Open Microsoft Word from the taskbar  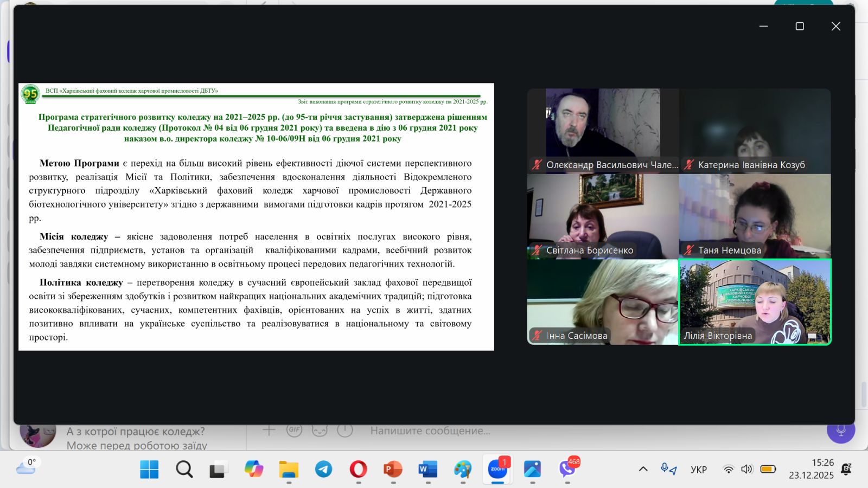click(x=427, y=469)
